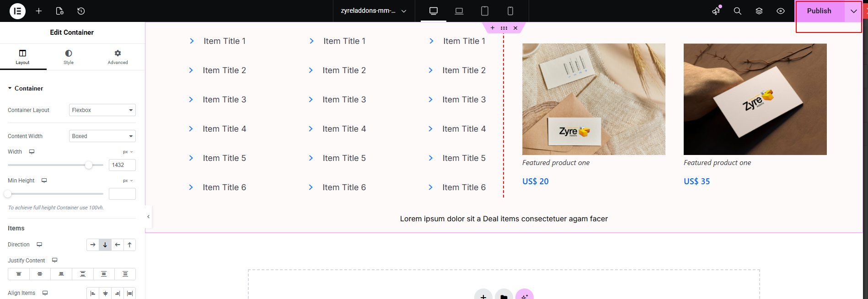Open the What's New megaphone icon
Viewport: 868px width, 299px height.
tap(716, 11)
